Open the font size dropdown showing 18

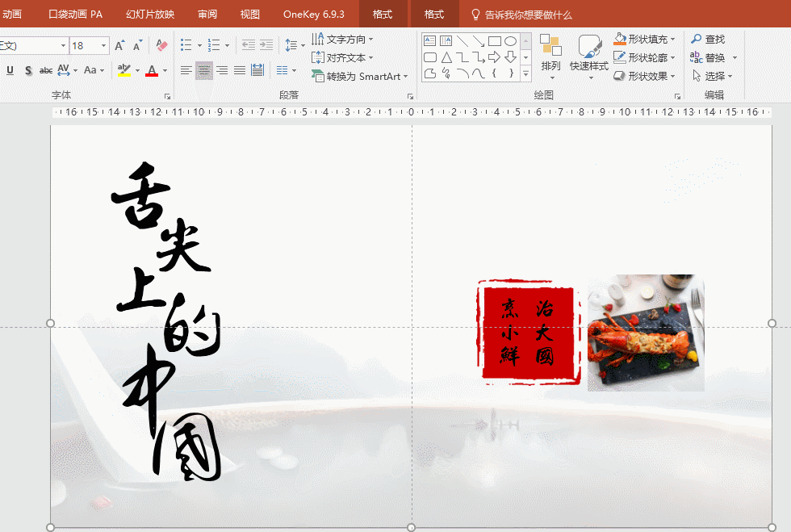104,46
